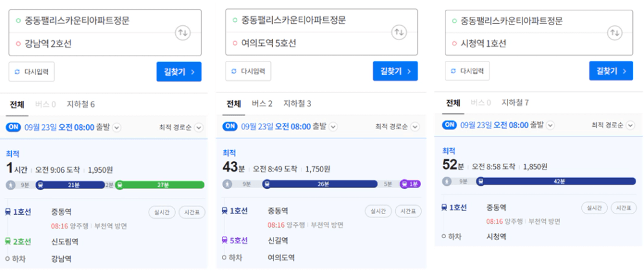Toggle the ON departure time switch in the City Hall panel
Image resolution: width=644 pixels, height=275 pixels.
(x=449, y=124)
